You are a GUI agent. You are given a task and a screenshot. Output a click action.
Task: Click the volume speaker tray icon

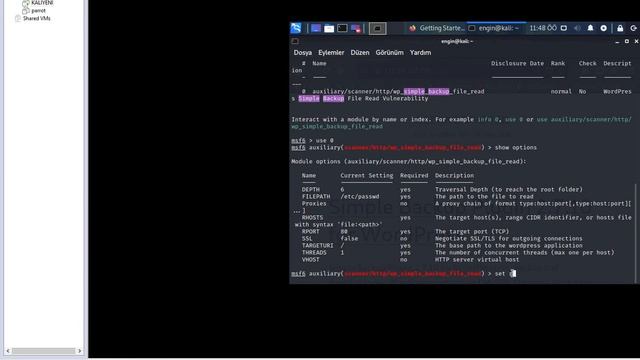click(577, 28)
